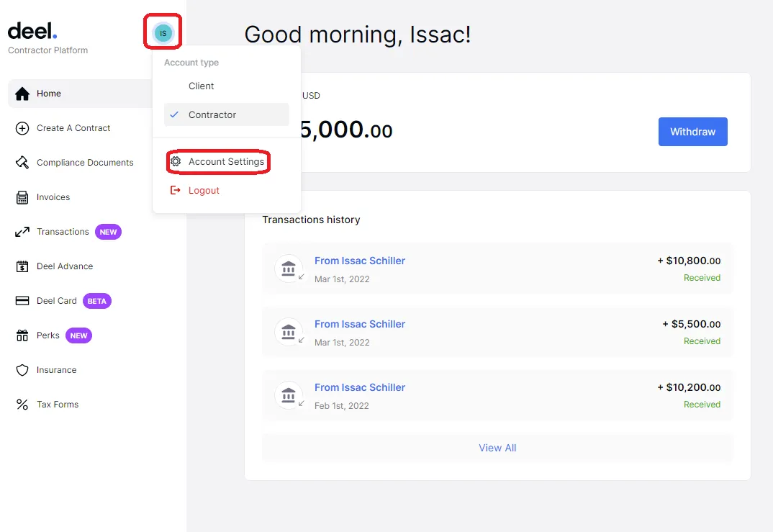773x532 pixels.
Task: Click the Account type label
Action: click(191, 63)
